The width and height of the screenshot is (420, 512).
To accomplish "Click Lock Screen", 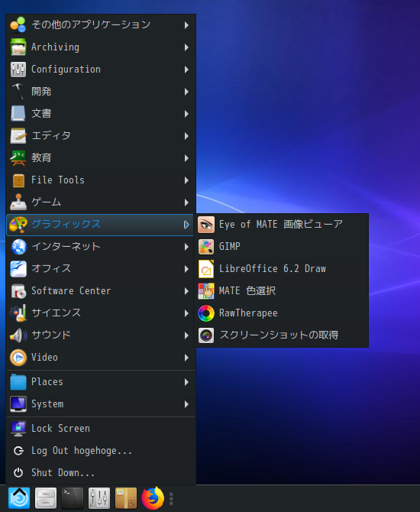I will [101, 429].
